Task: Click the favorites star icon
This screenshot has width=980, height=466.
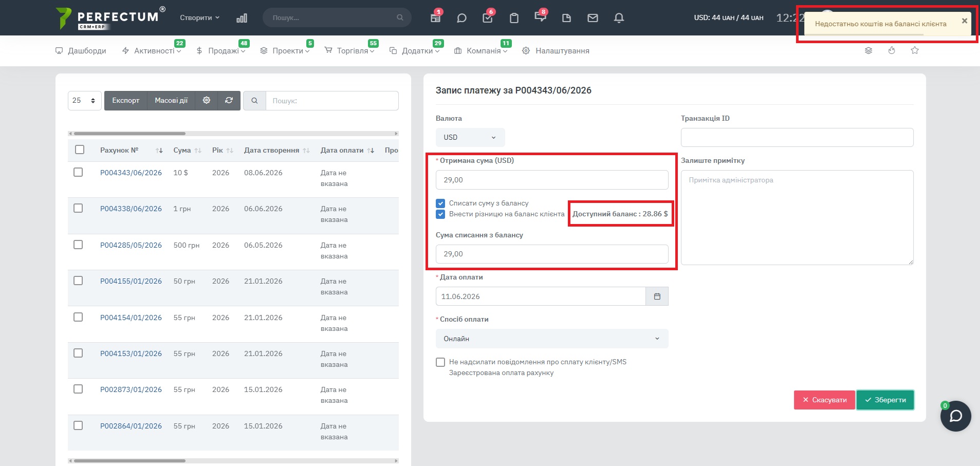Action: point(915,50)
